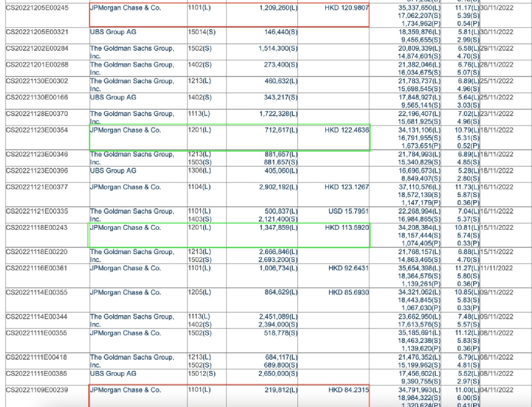Open UBS Group AG link in row CS20221130E00166
532x407 pixels.
[x=113, y=97]
